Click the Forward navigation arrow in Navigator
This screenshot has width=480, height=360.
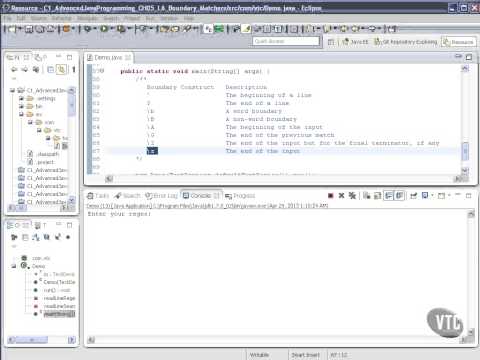click(25, 69)
